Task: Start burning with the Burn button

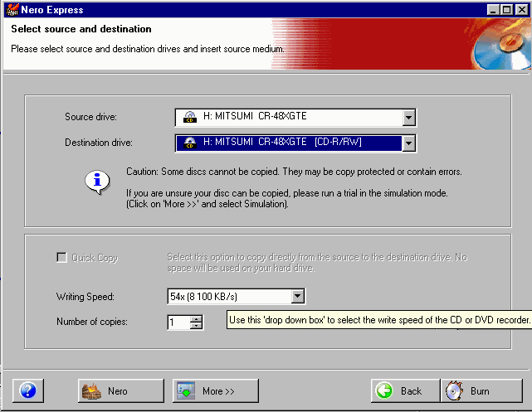Action: (x=472, y=390)
